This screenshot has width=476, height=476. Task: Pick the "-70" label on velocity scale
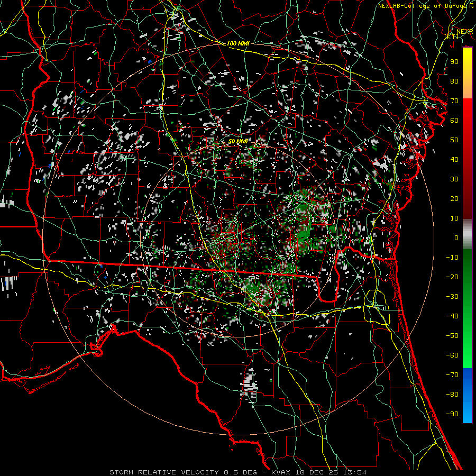pos(452,374)
